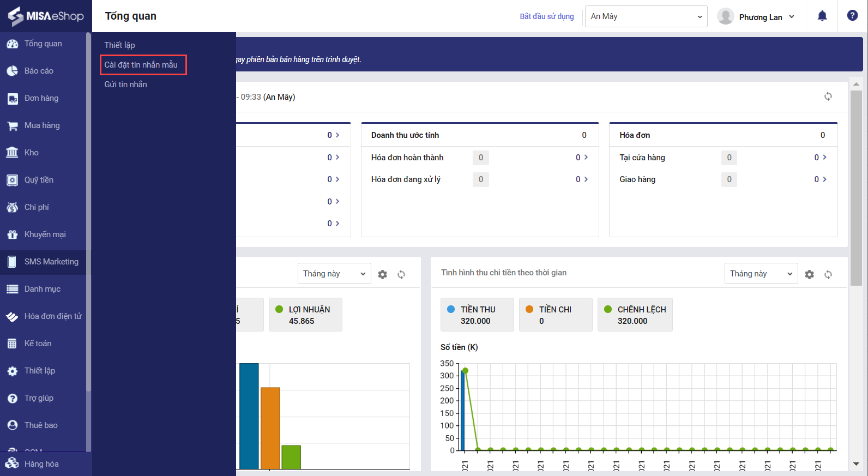Click the Bắt đầu sử dụng link

(546, 16)
